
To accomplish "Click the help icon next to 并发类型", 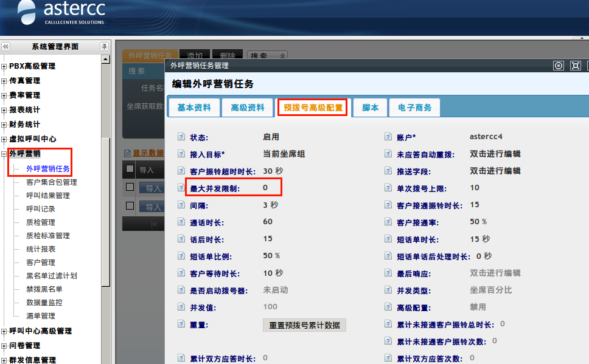I will [x=387, y=290].
